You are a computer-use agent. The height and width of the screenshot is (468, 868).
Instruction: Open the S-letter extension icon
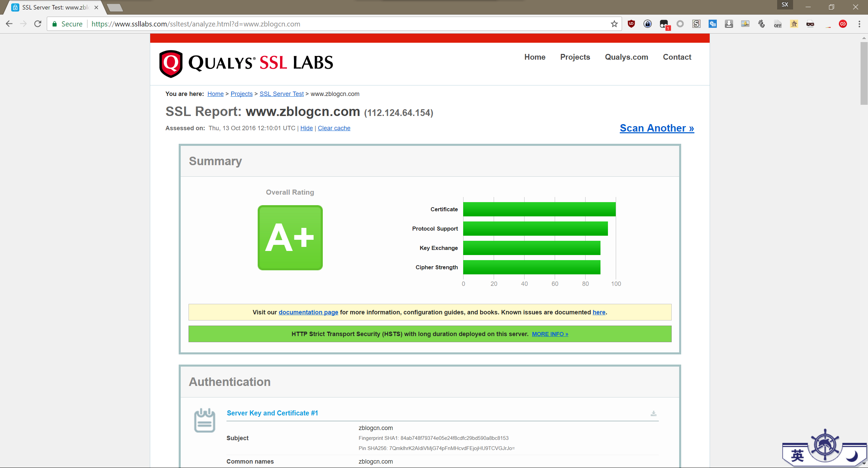coord(696,24)
